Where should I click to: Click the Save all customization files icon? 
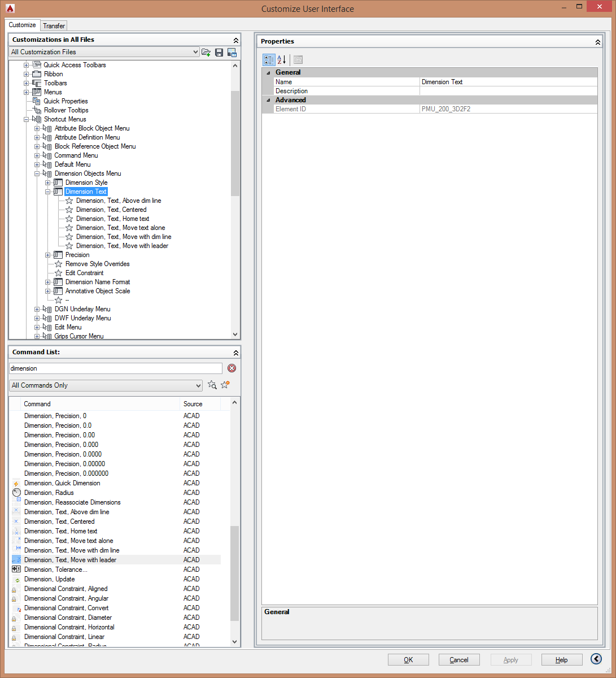[219, 52]
